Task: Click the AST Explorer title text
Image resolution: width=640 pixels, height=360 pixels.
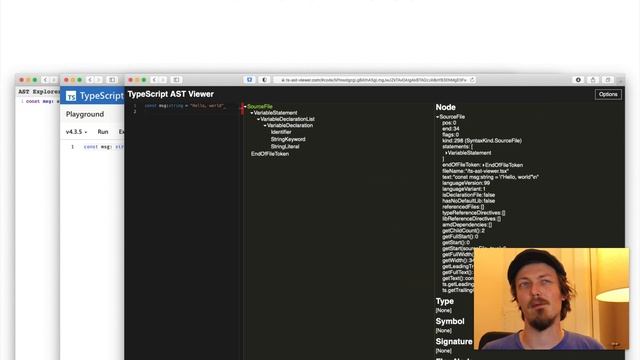Action: point(39,92)
